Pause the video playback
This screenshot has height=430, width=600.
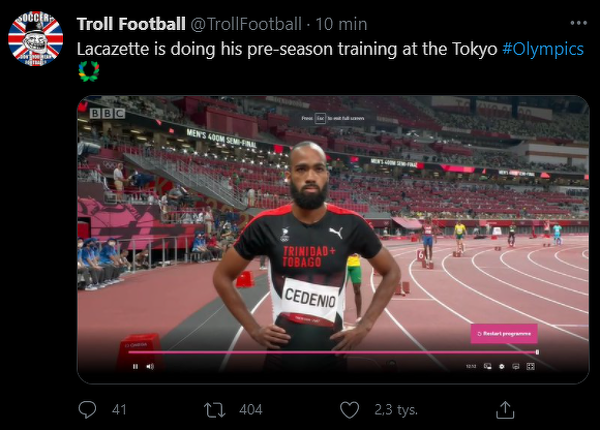[x=135, y=366]
